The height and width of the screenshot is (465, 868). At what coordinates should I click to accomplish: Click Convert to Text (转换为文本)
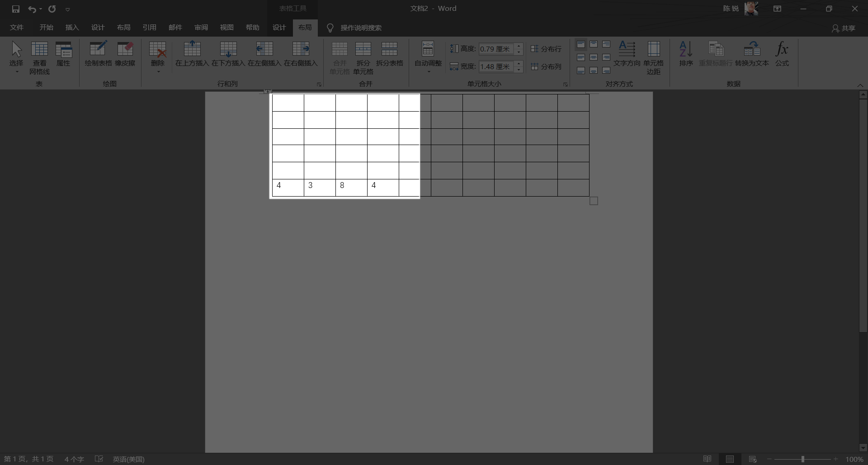click(x=752, y=54)
